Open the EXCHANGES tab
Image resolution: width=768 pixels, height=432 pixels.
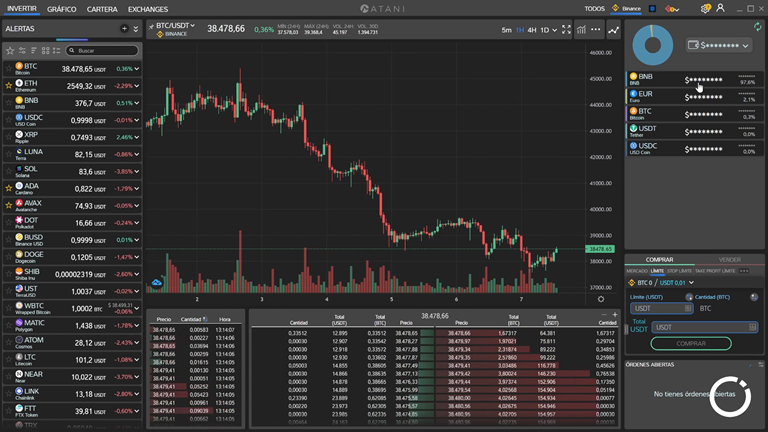[x=148, y=9]
